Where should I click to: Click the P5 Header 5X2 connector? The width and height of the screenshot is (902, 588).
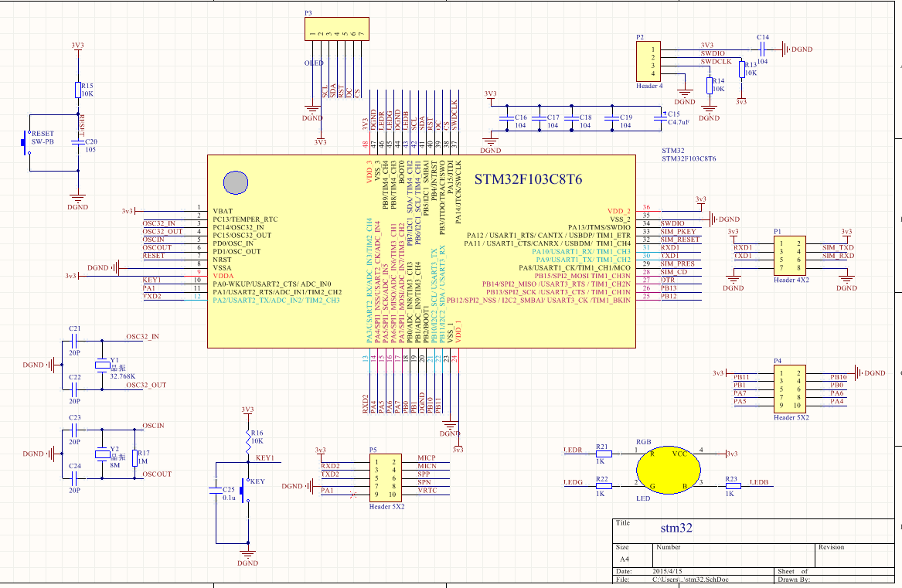tap(384, 477)
